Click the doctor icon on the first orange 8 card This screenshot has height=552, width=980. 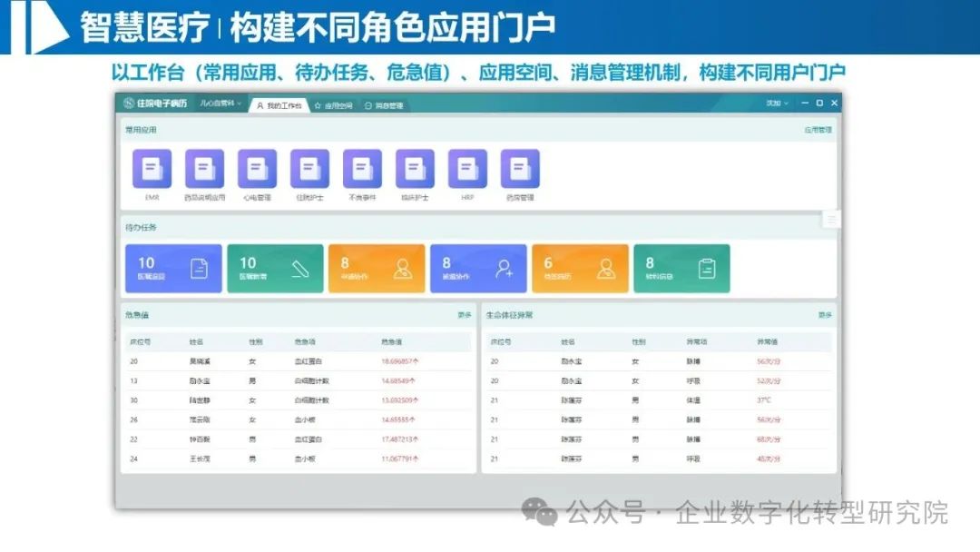(x=403, y=269)
